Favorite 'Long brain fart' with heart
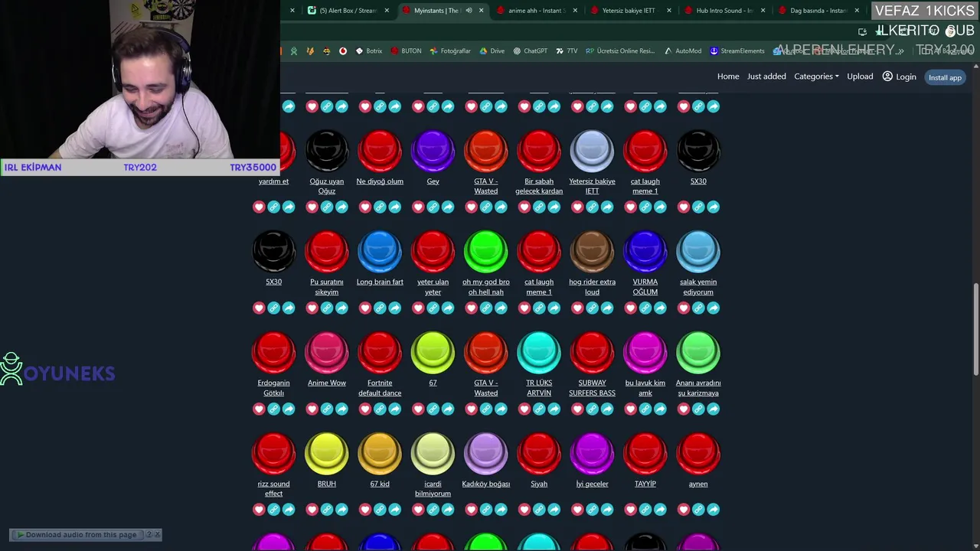 [x=365, y=308]
